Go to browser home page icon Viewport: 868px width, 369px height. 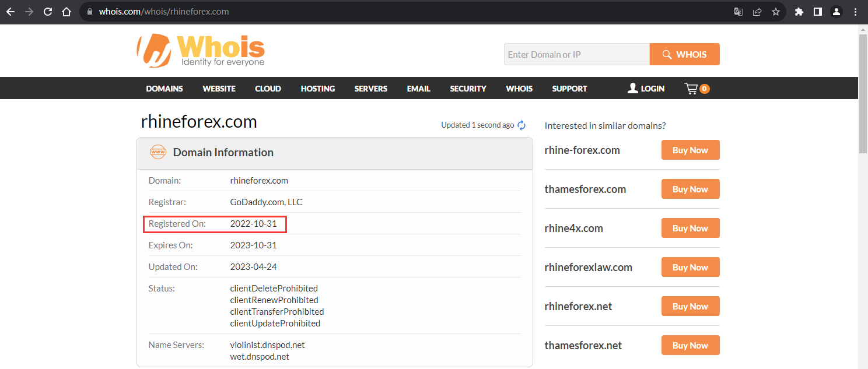click(x=66, y=12)
